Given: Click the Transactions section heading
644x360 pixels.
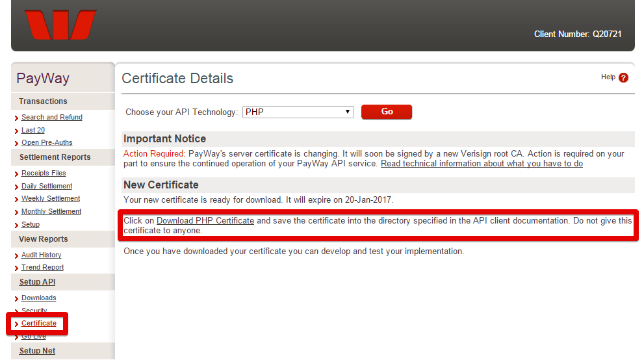Looking at the screenshot, I should [43, 101].
